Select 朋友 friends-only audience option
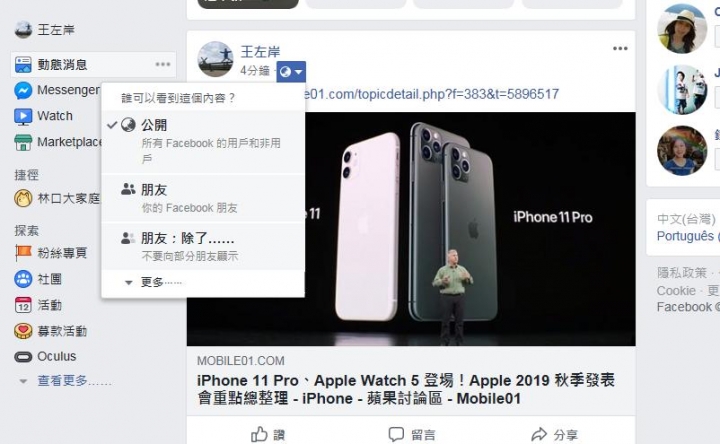 click(x=202, y=198)
